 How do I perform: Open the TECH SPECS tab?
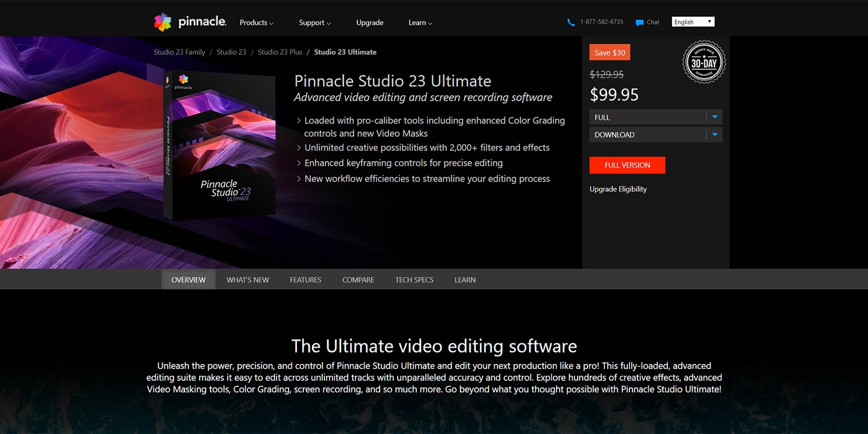click(x=414, y=279)
